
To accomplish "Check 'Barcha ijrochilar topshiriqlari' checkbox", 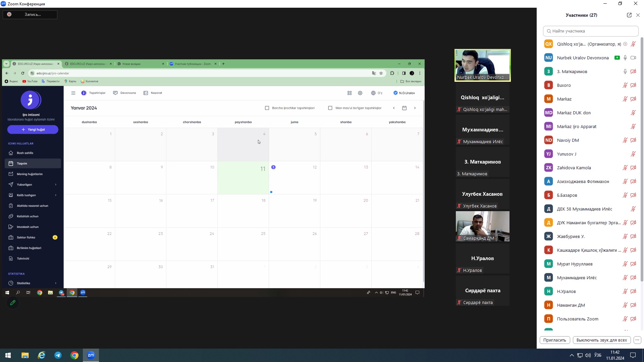I will tap(267, 108).
